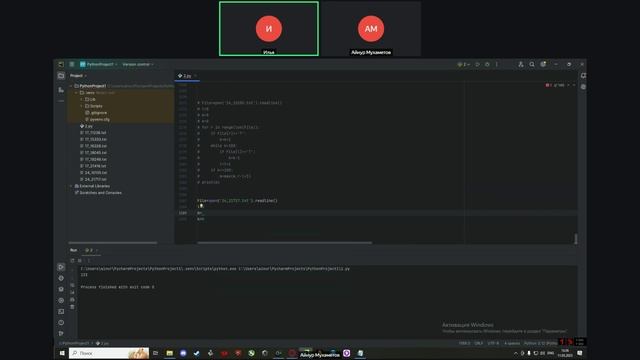Viewport: 640px width, 360px height.
Task: Click the Python interpreter status widget
Action: (x=540, y=343)
